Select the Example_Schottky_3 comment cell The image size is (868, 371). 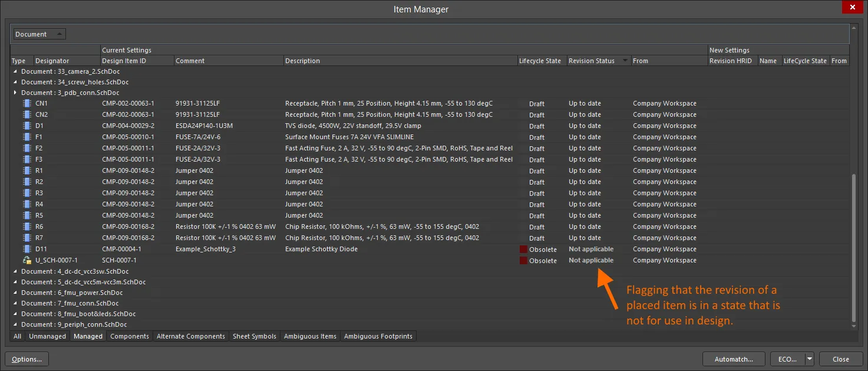click(205, 249)
